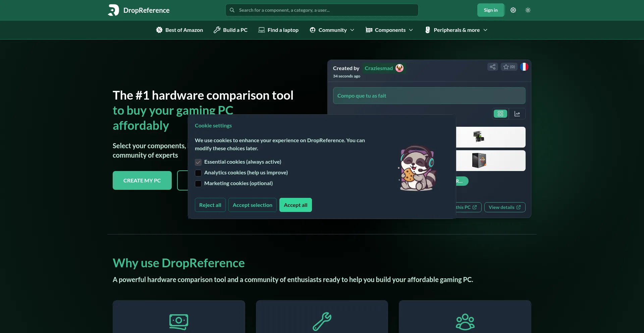The width and height of the screenshot is (644, 333).
Task: Open the View details link
Action: (x=504, y=207)
